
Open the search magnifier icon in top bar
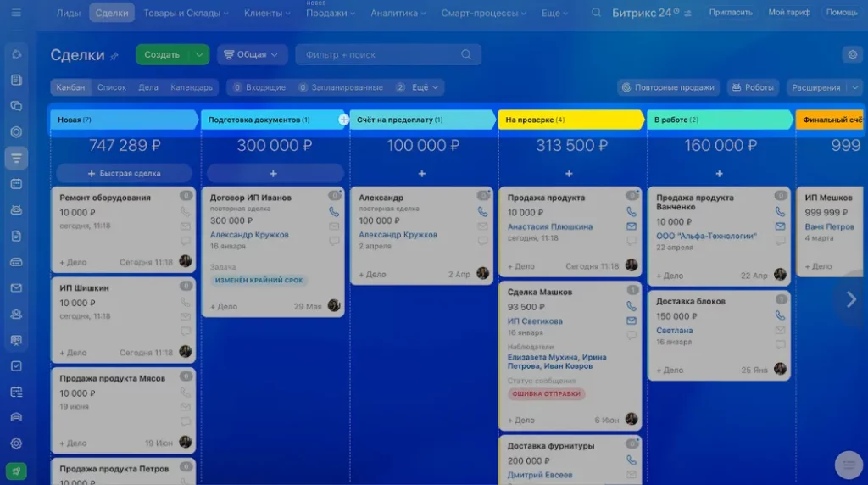pos(596,12)
